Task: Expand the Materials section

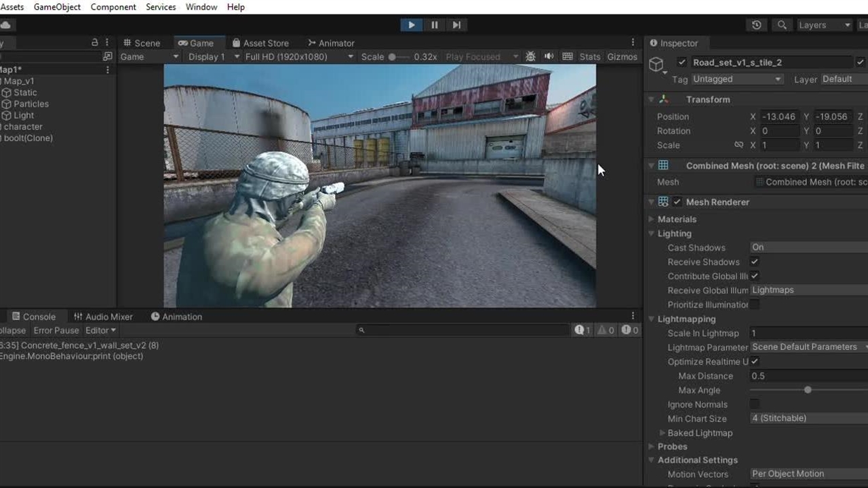Action: point(676,219)
